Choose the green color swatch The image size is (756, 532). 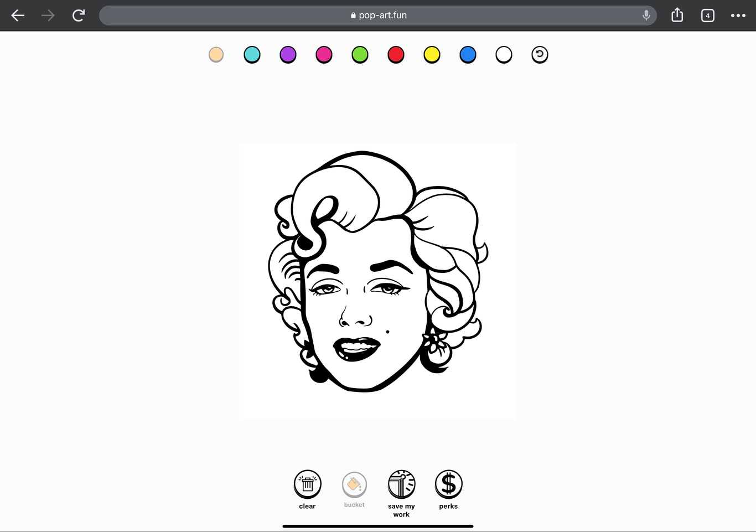pyautogui.click(x=360, y=54)
